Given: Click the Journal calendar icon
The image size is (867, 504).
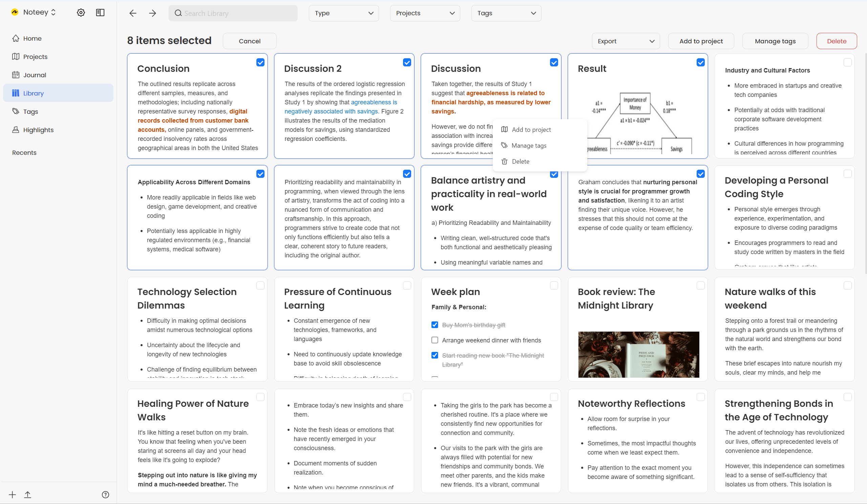Looking at the screenshot, I should point(16,75).
